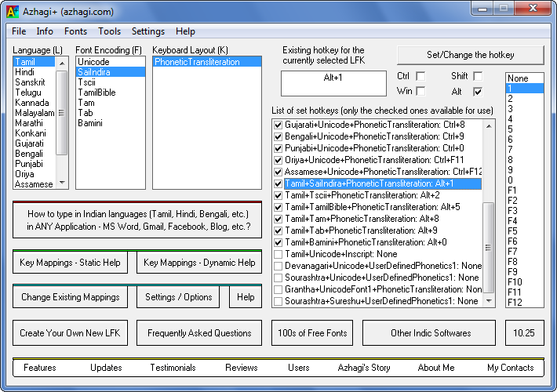Enable the Win modifier checkbox
The width and height of the screenshot is (557, 392).
[420, 92]
